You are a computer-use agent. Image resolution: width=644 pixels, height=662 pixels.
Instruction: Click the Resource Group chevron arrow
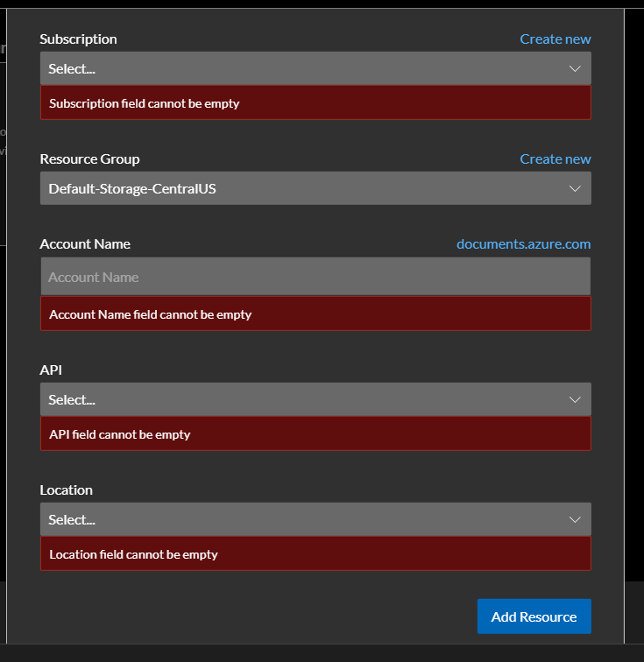(575, 189)
